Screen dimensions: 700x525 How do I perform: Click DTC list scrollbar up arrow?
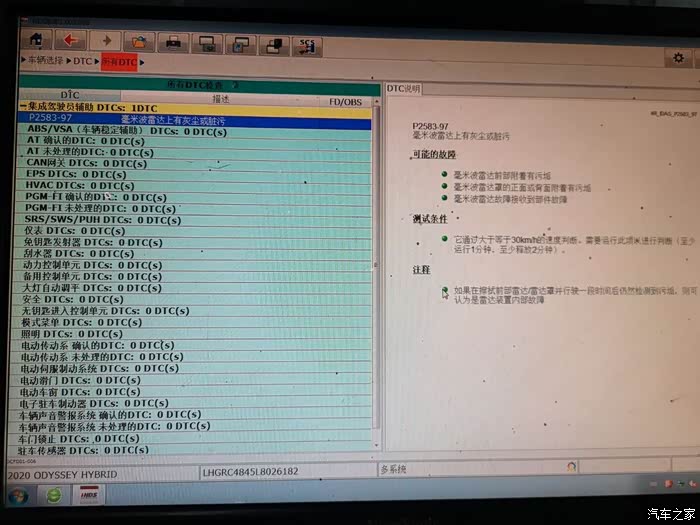tap(376, 103)
